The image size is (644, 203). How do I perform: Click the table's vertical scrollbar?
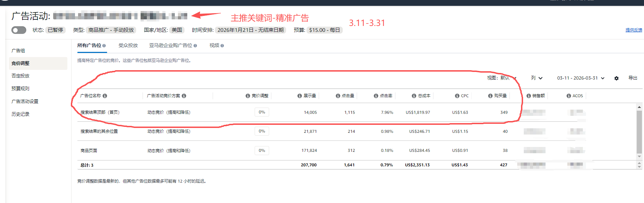pyautogui.click(x=639, y=131)
